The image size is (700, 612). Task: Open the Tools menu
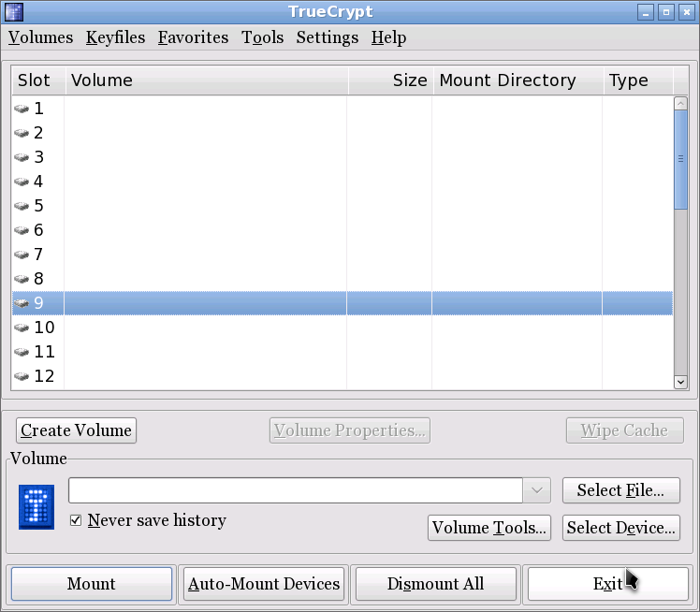pyautogui.click(x=262, y=37)
